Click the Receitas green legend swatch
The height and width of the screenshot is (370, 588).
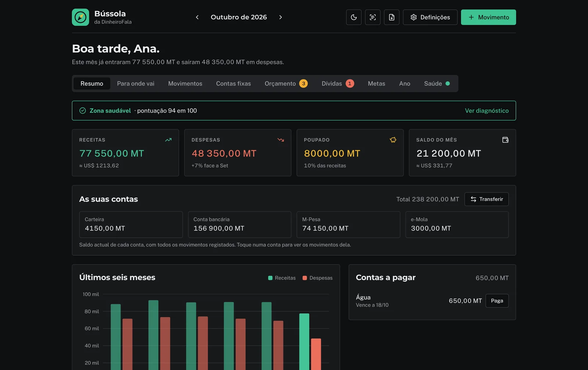(270, 278)
